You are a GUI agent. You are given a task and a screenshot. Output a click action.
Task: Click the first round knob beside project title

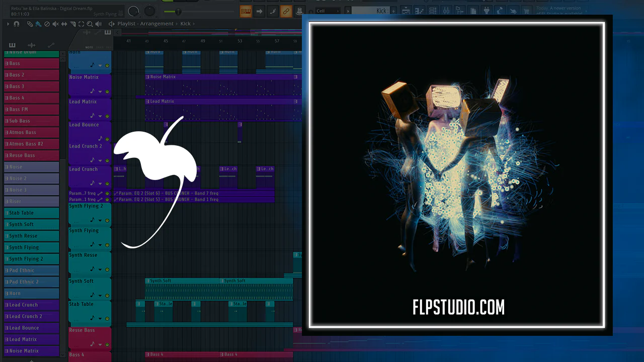point(134,11)
